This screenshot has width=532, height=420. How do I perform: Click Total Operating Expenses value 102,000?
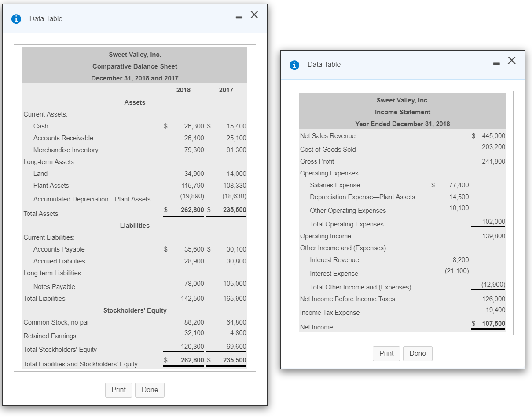pyautogui.click(x=494, y=221)
